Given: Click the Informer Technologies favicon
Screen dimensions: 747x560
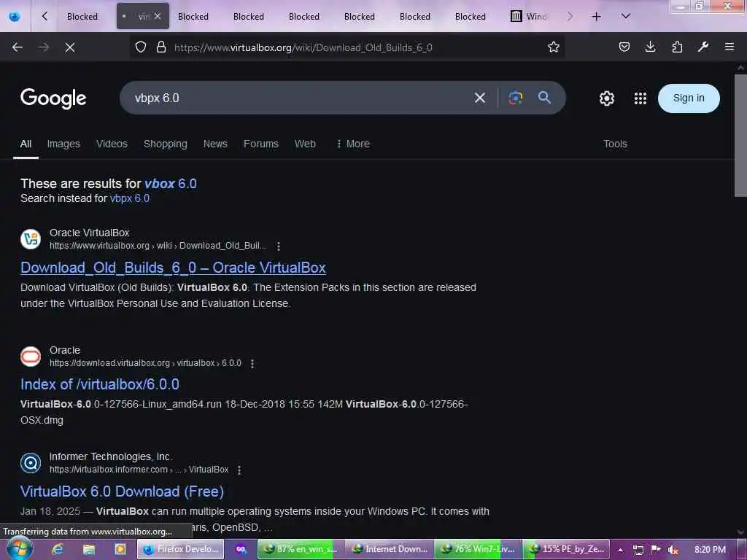Looking at the screenshot, I should coord(31,463).
